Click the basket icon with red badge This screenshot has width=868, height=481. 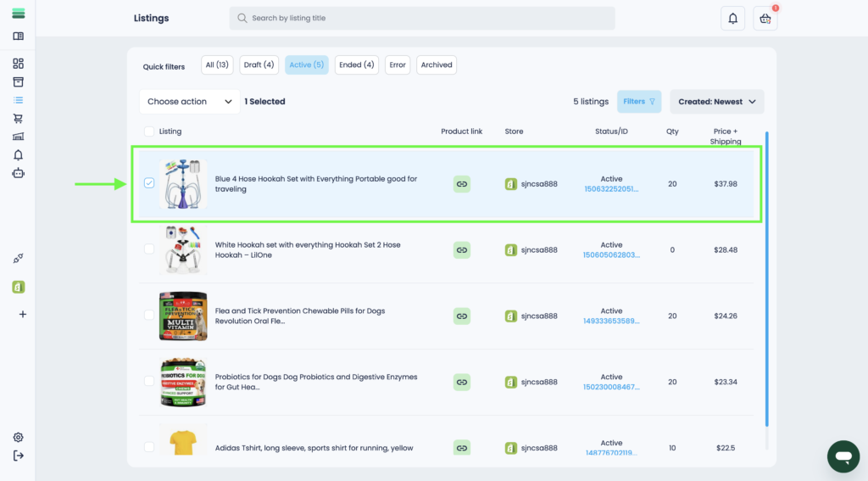point(765,19)
